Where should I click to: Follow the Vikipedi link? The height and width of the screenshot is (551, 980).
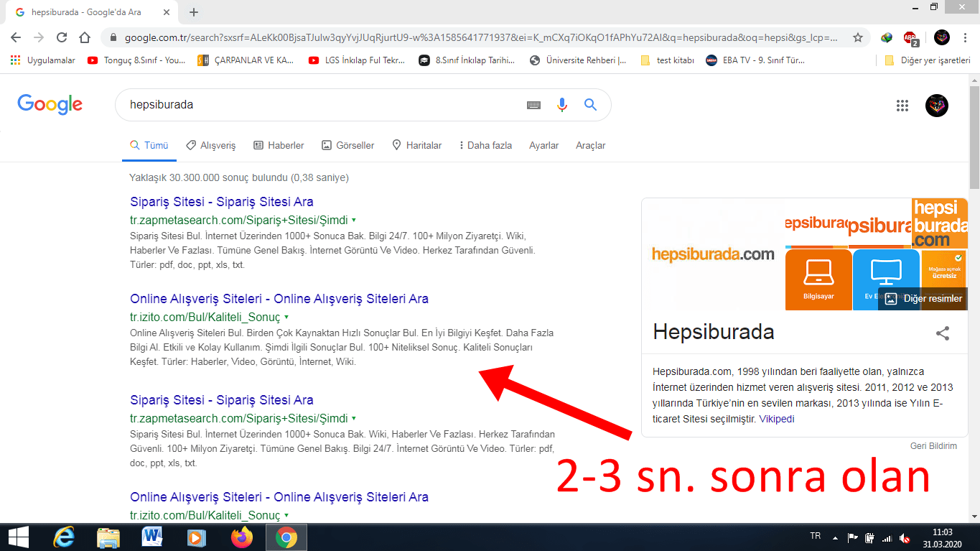tap(777, 419)
